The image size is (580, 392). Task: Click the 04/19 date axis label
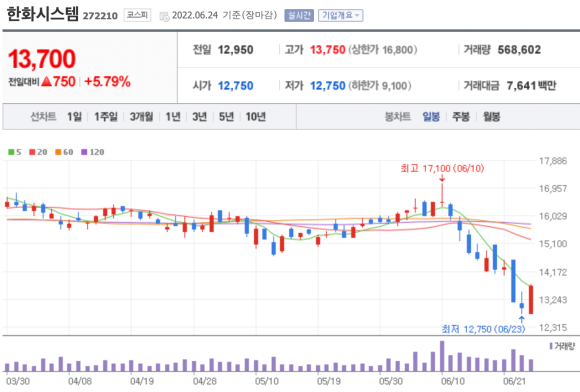click(142, 381)
